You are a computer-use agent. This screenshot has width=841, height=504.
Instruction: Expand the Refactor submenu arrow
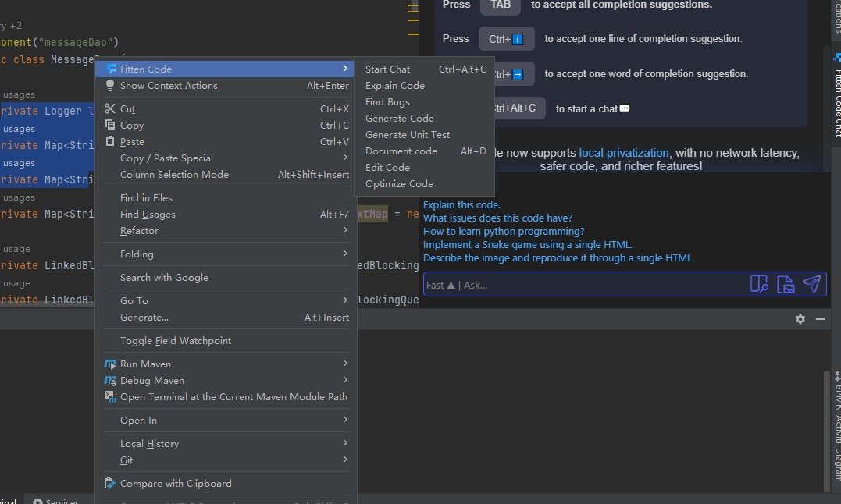pos(345,230)
